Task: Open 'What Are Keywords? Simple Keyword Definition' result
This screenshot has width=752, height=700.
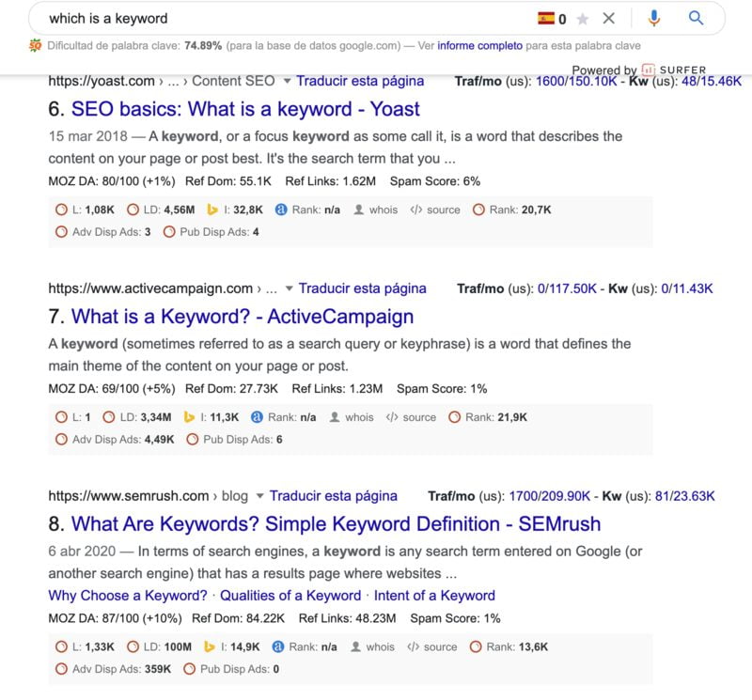Action: 336,523
